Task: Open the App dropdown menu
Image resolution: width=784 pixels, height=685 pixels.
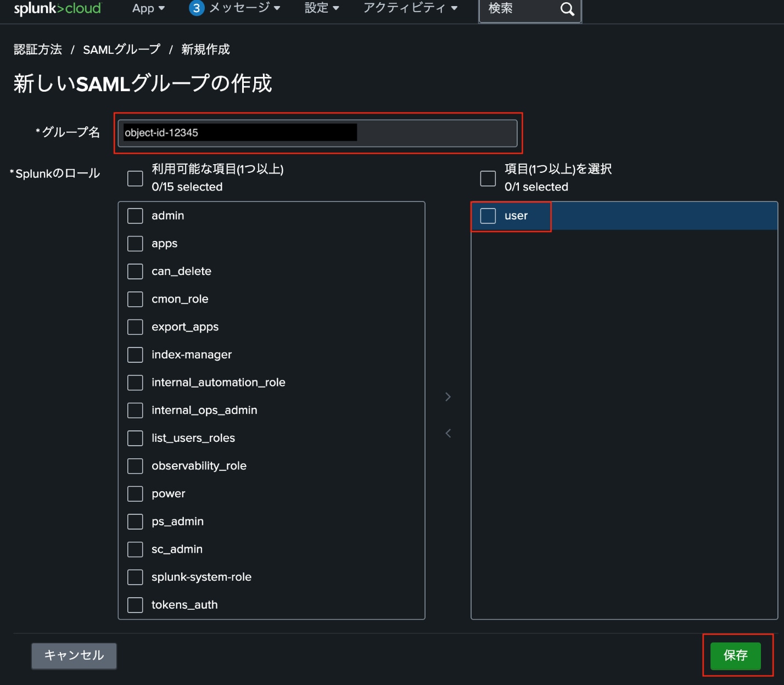Action: pos(148,8)
